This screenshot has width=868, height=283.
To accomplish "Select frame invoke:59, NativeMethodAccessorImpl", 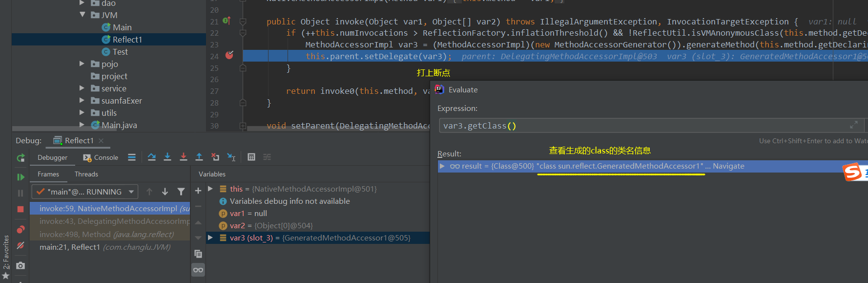I will [110, 209].
